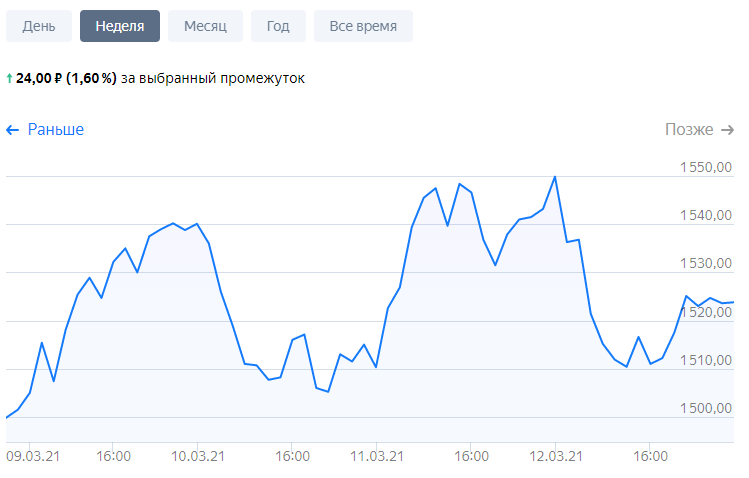Screen dimensions: 749x478
Task: Click the 1550,00 price axis label
Action: [706, 167]
